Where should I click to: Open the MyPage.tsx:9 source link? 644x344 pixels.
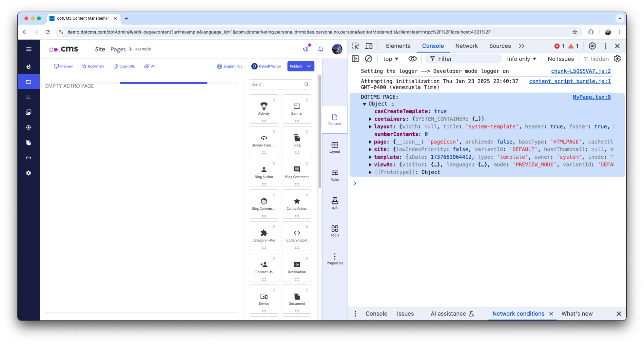tap(591, 97)
